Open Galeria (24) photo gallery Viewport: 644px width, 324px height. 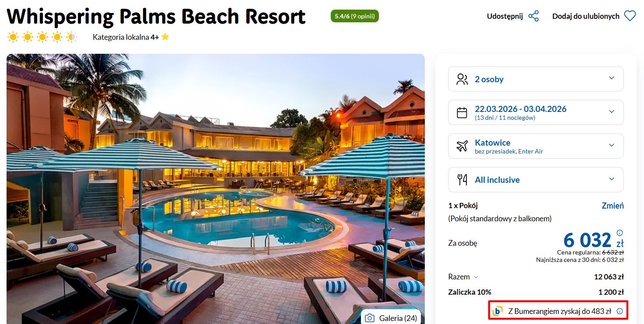[391, 317]
